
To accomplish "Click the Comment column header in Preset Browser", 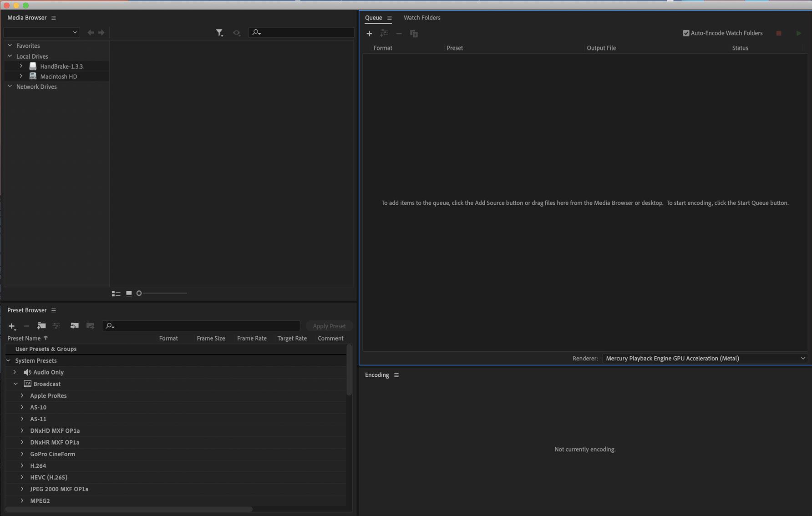I will 330,338.
